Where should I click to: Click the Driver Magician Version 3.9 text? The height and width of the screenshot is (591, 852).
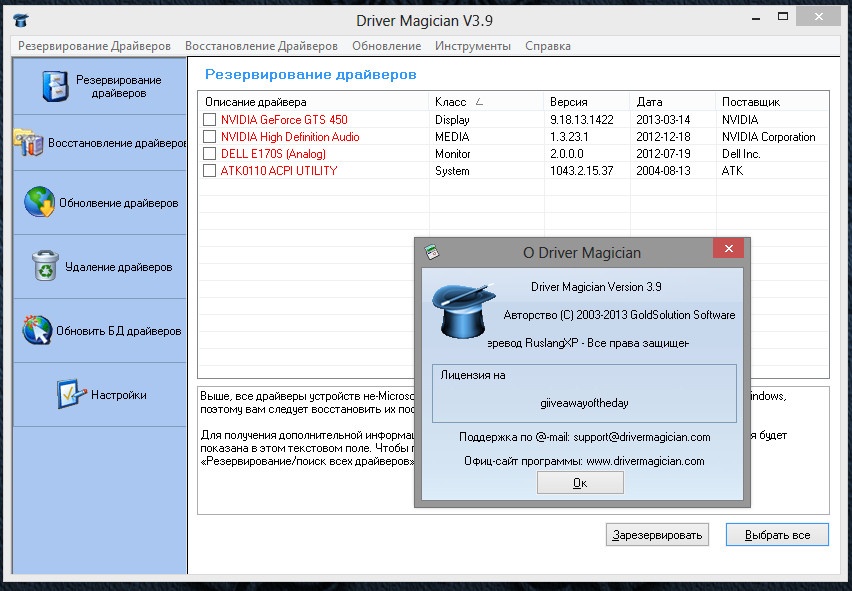pos(596,287)
